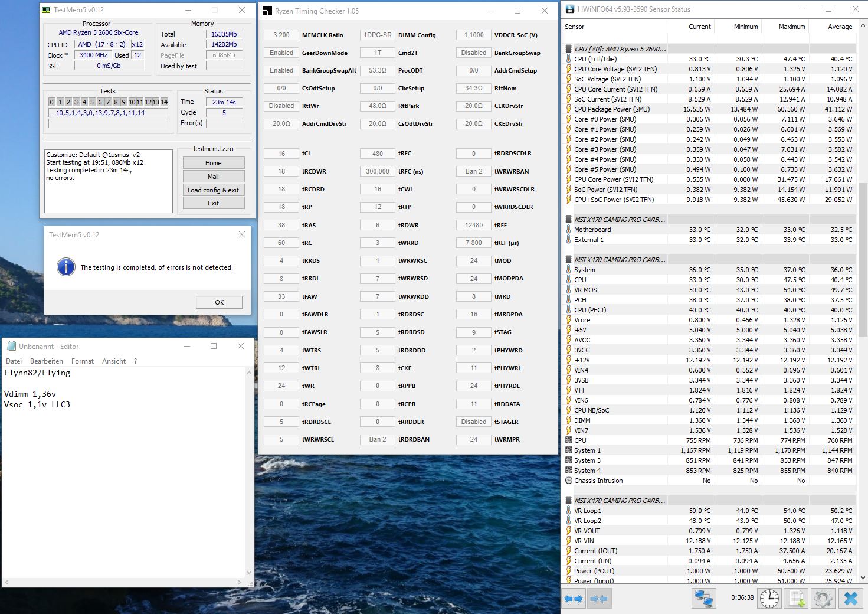Open the Bearbeiten menu in Notepad
This screenshot has width=868, height=614.
click(47, 361)
